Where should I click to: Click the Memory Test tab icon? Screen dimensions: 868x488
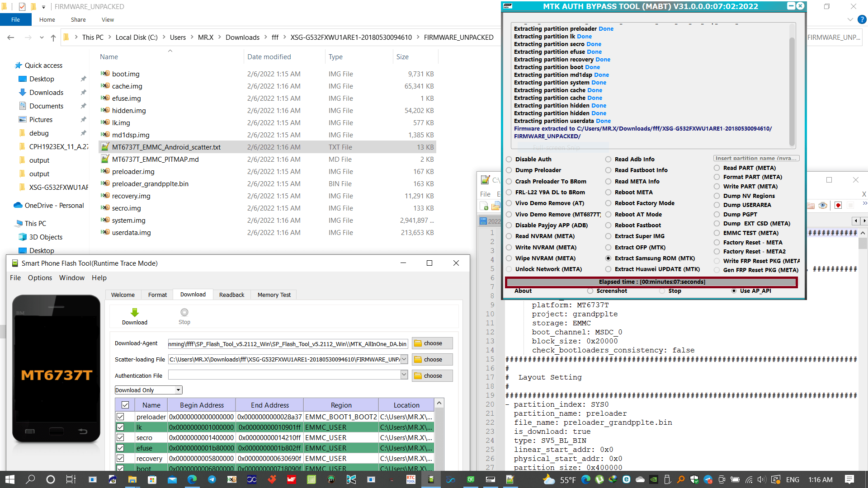[274, 294]
